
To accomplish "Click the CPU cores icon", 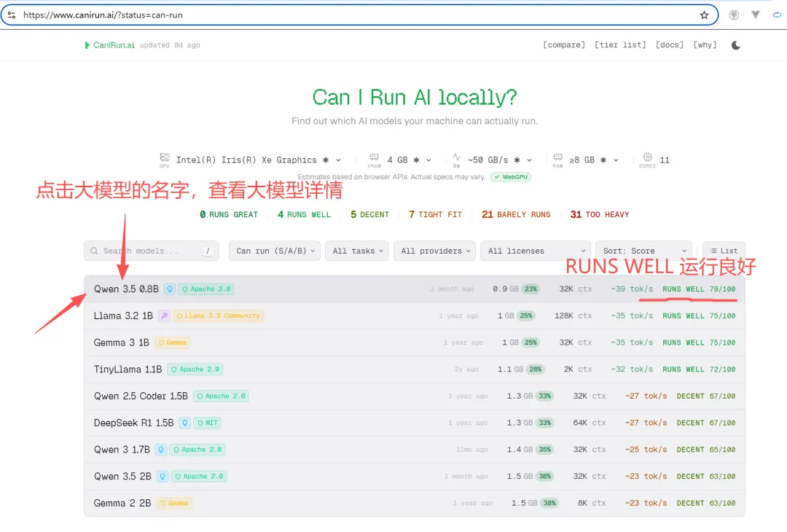I will click(x=648, y=157).
